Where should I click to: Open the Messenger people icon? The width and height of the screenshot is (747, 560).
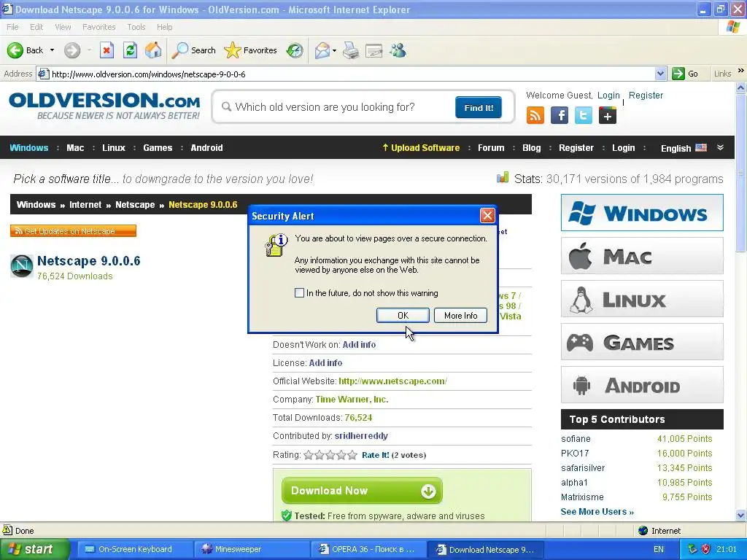(x=398, y=50)
